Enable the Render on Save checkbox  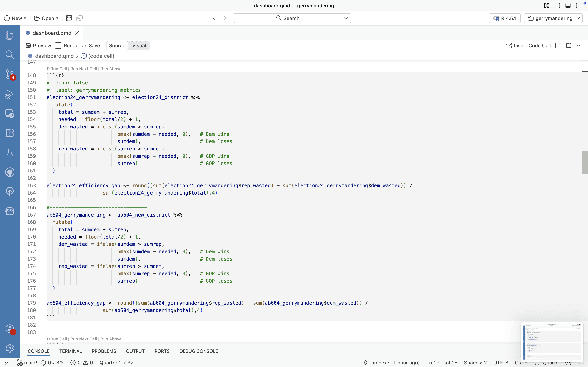point(58,46)
